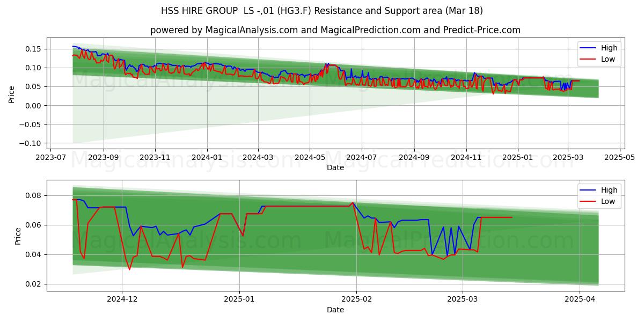Image resolution: width=644 pixels, height=322 pixels.
Task: Click 'Low' legend entry in top chart
Action: click(x=608, y=59)
